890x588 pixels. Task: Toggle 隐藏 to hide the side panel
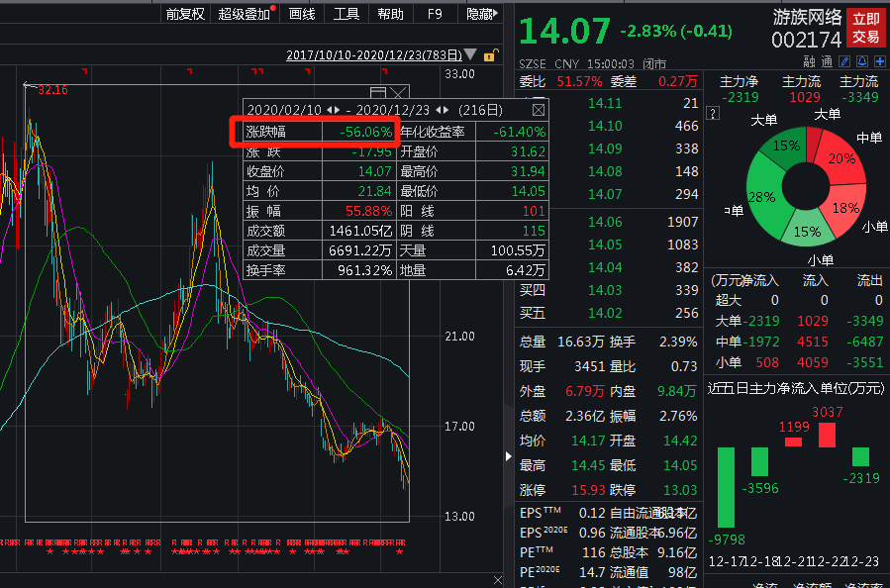click(x=480, y=15)
